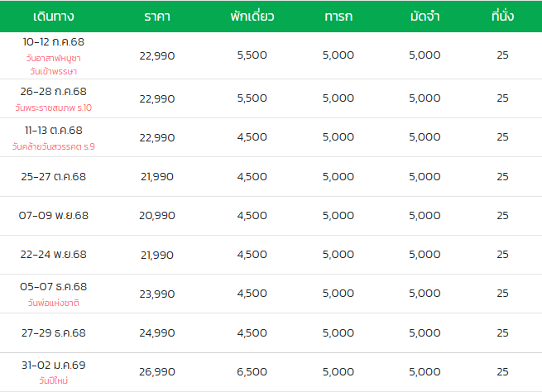Click the ทารก column header
The height and width of the screenshot is (392, 542).
coord(338,17)
